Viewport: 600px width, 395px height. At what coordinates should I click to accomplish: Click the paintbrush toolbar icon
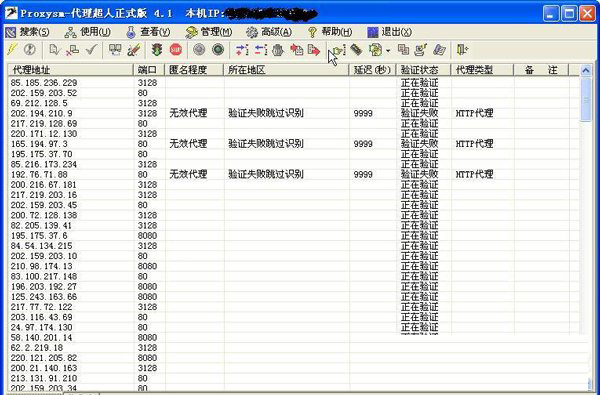[x=134, y=50]
